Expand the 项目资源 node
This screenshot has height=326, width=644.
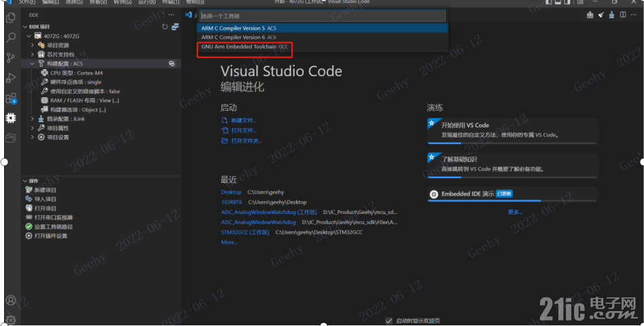[x=33, y=45]
